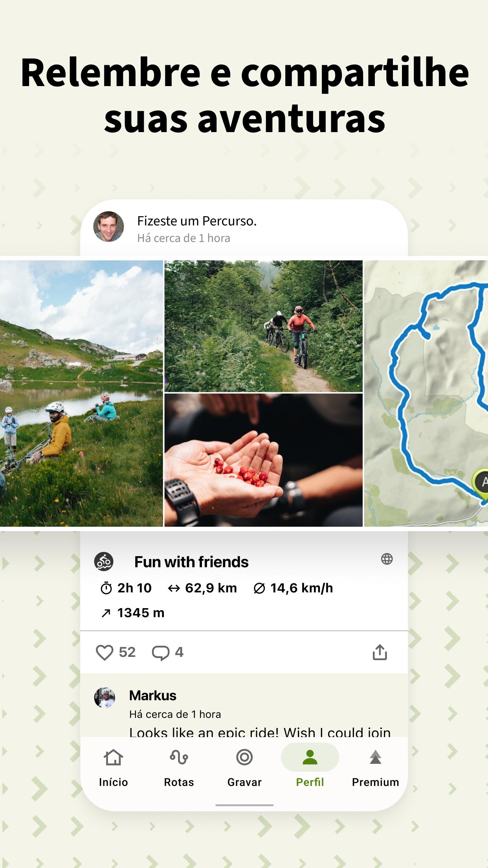Open the hands with berries photo

point(263,460)
